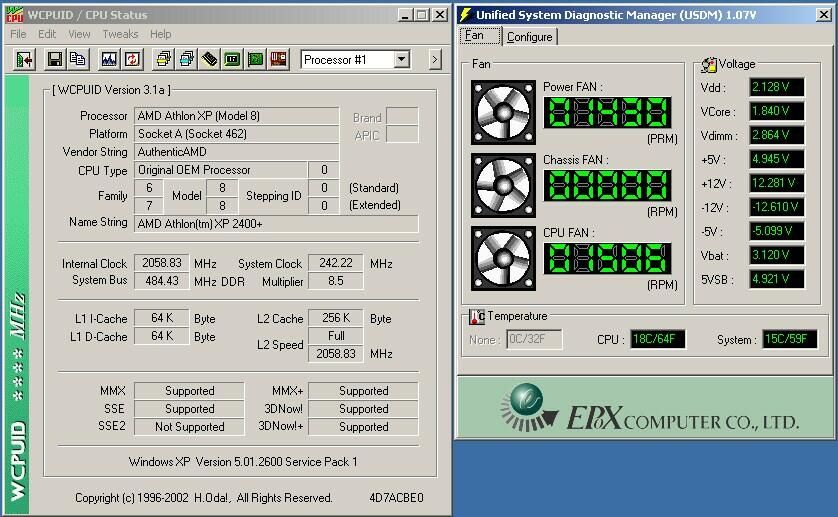Click the VCore 1.840 V readout
Screen dimensions: 838x517
click(777, 111)
